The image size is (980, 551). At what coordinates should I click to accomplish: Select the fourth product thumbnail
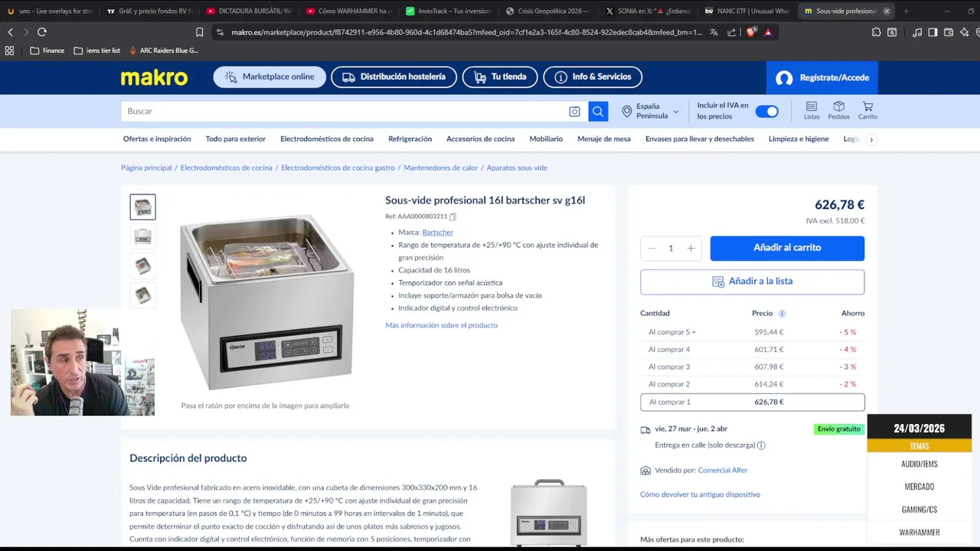coord(142,295)
